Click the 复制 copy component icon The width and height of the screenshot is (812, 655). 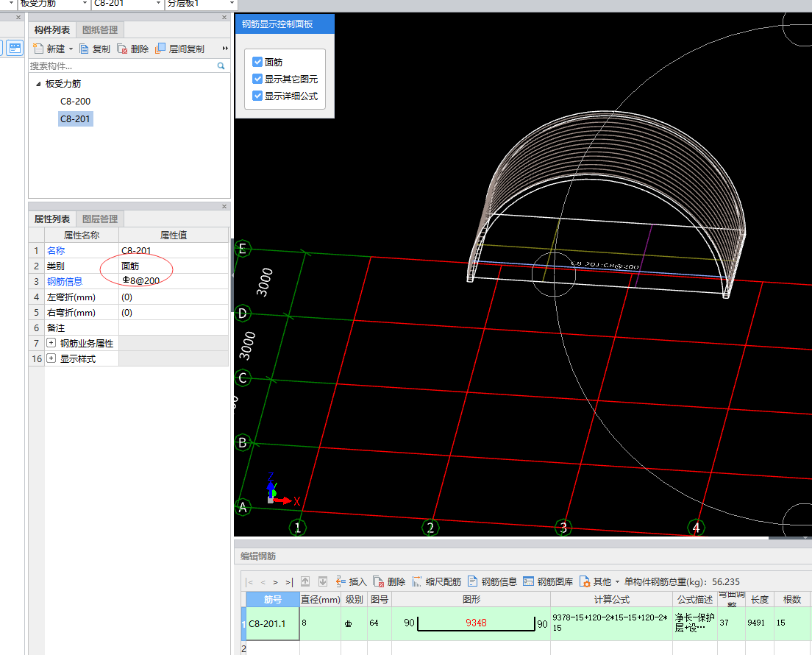pos(84,49)
